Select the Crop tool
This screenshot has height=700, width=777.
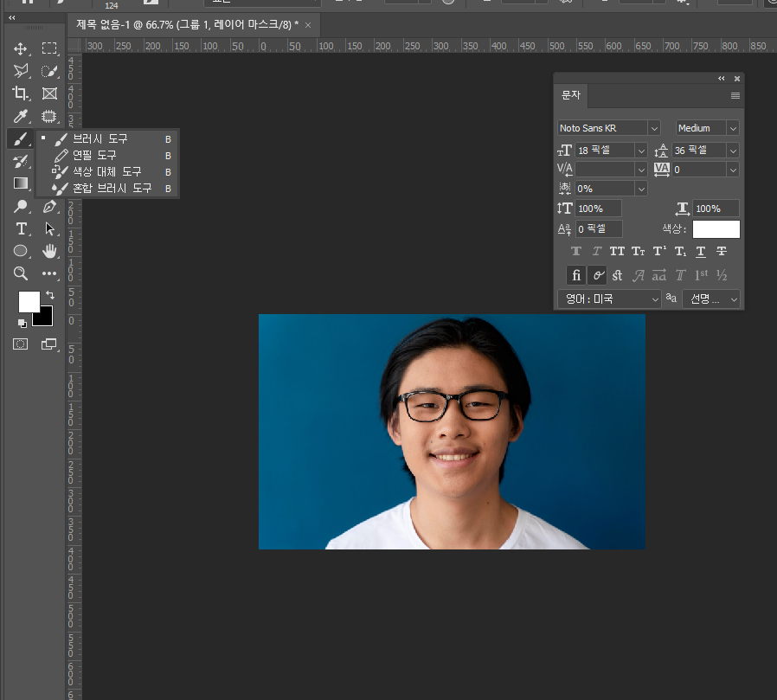click(x=20, y=93)
